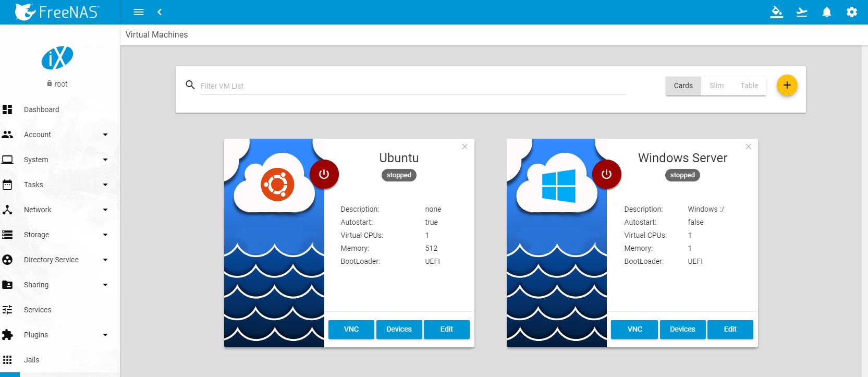Open Dashboard from sidebar
Viewport: 868px width, 377px height.
42,110
